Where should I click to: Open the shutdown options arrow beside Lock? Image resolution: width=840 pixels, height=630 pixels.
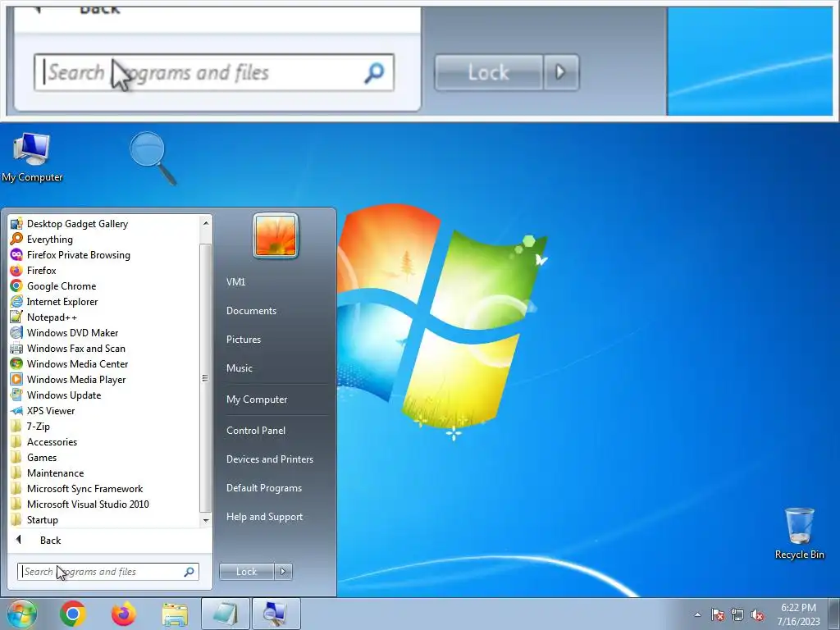pyautogui.click(x=283, y=572)
